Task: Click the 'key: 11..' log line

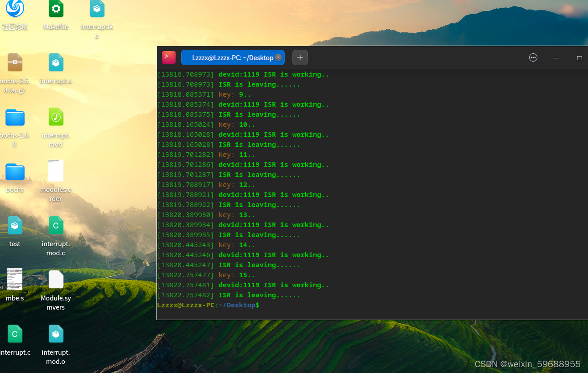Action: [x=206, y=155]
